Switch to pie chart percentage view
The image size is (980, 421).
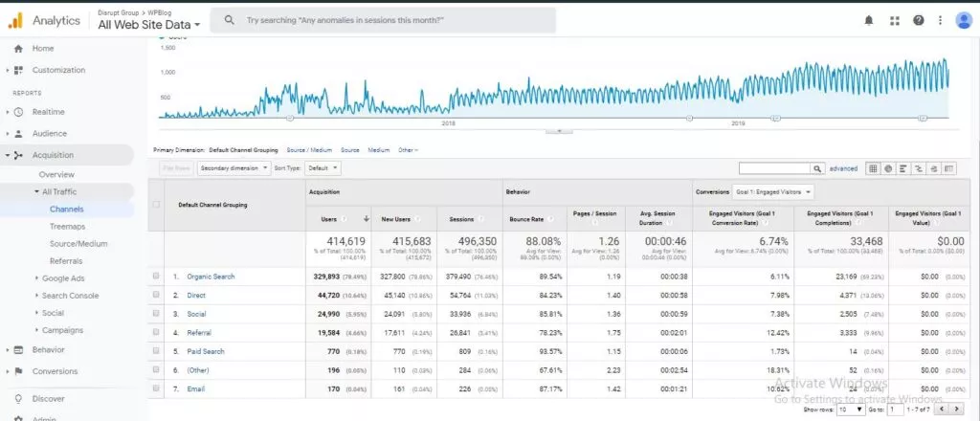(888, 168)
